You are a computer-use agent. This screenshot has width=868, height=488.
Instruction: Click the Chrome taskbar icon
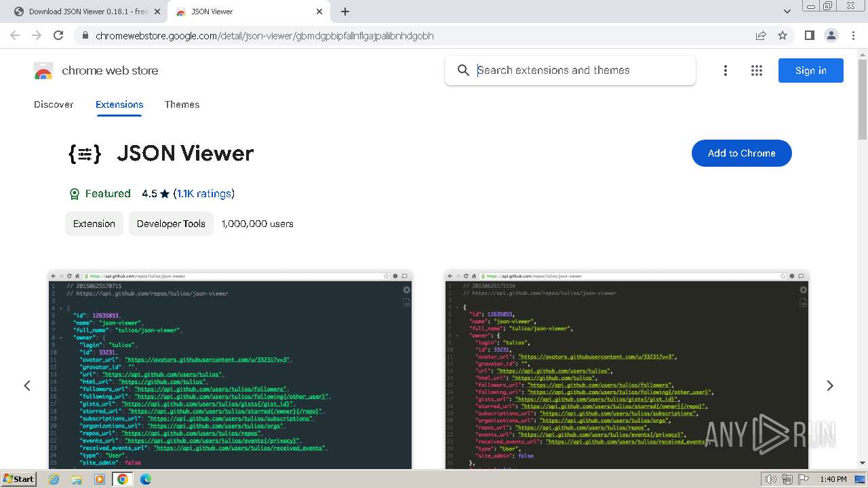[x=123, y=479]
